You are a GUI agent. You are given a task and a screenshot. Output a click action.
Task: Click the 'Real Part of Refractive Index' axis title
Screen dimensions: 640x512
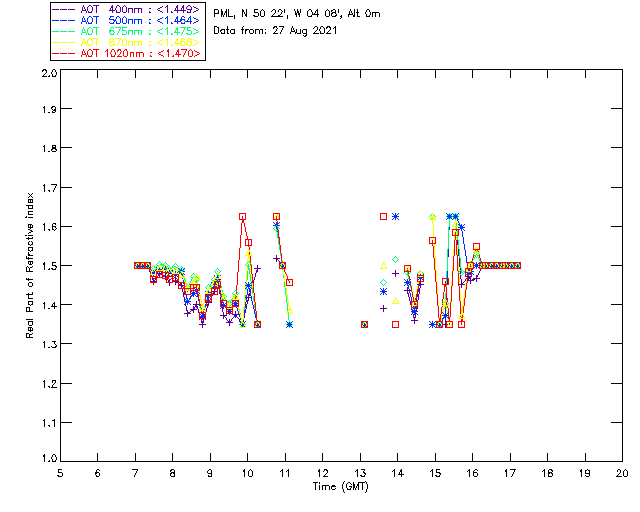29,265
